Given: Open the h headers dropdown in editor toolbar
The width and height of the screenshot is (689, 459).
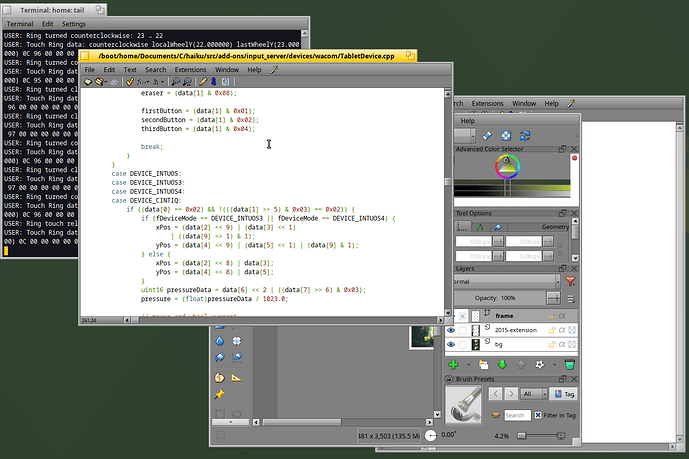Looking at the screenshot, I should click(x=159, y=82).
